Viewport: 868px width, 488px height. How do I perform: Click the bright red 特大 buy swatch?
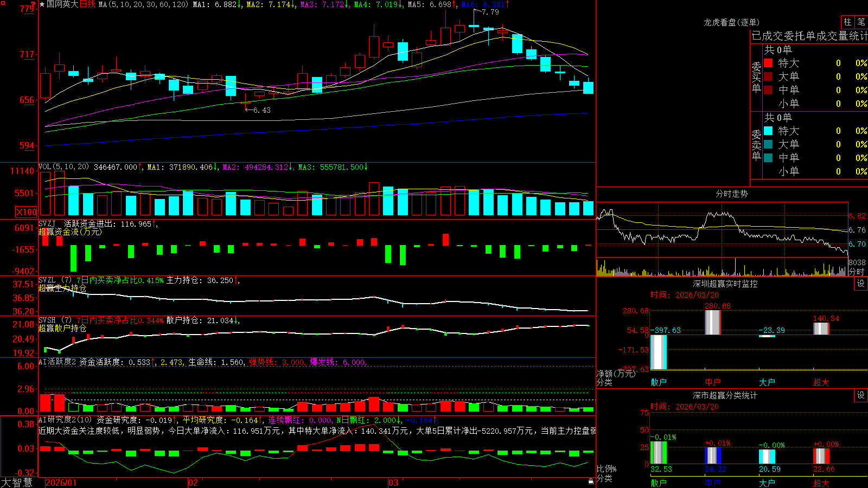pyautogui.click(x=768, y=63)
